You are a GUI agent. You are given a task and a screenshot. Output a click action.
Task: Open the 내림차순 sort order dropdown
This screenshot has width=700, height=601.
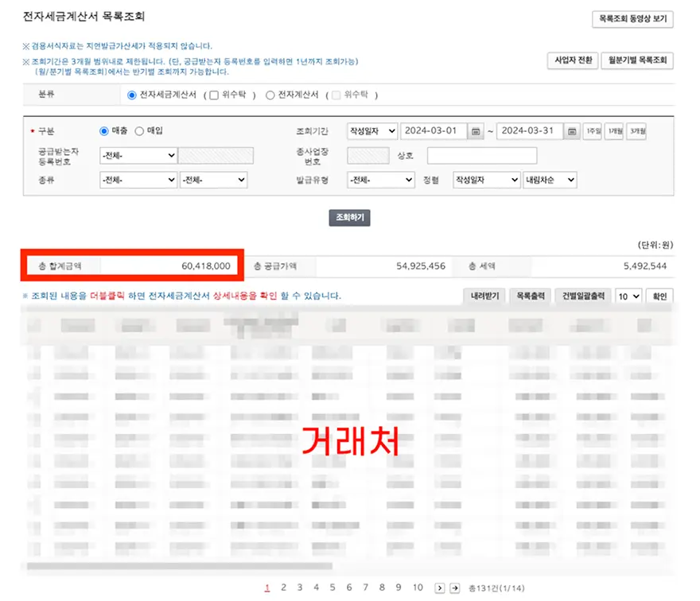(550, 180)
